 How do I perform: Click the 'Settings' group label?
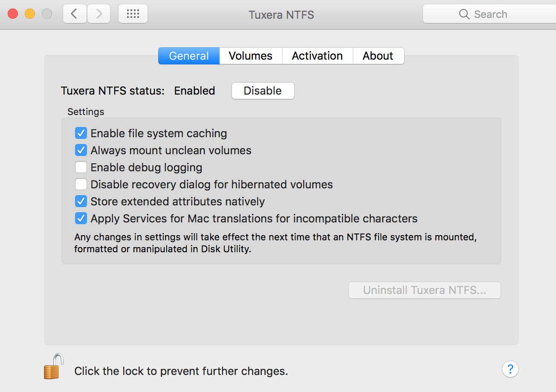pos(86,112)
